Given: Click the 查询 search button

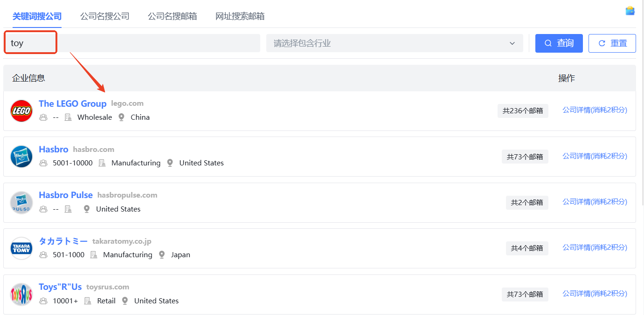Looking at the screenshot, I should pyautogui.click(x=559, y=43).
